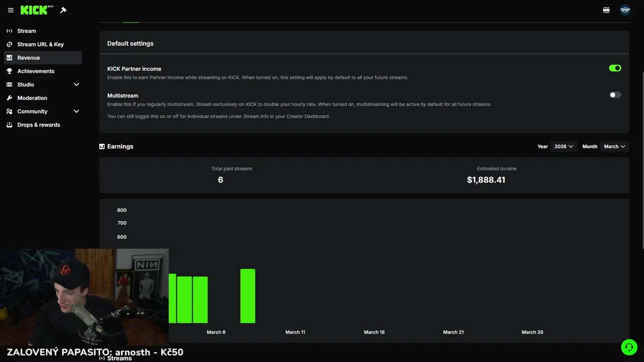The width and height of the screenshot is (644, 362).
Task: Click the Multistream label
Action: (123, 96)
